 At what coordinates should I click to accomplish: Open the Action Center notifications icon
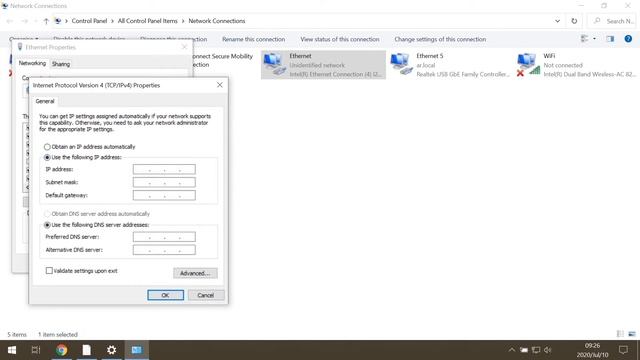[x=623, y=350]
